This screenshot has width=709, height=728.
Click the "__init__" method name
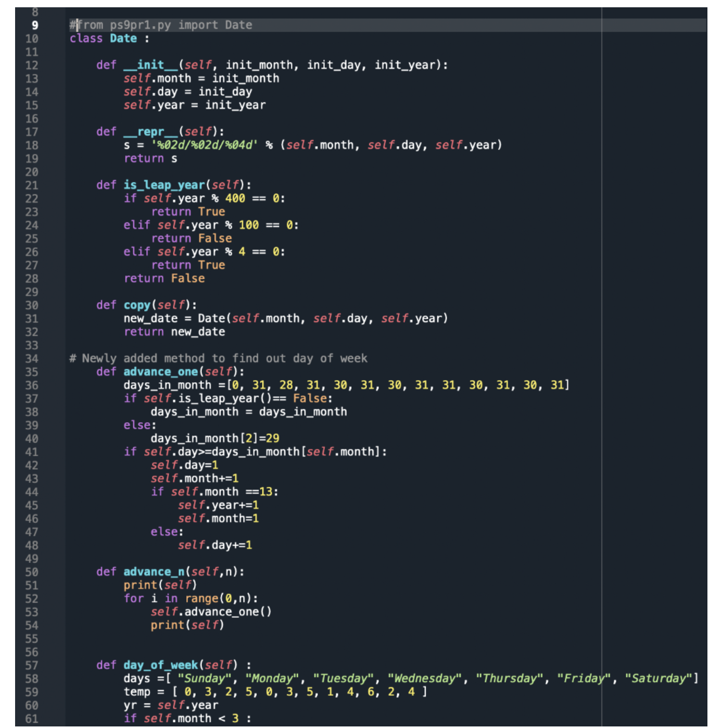(151, 65)
